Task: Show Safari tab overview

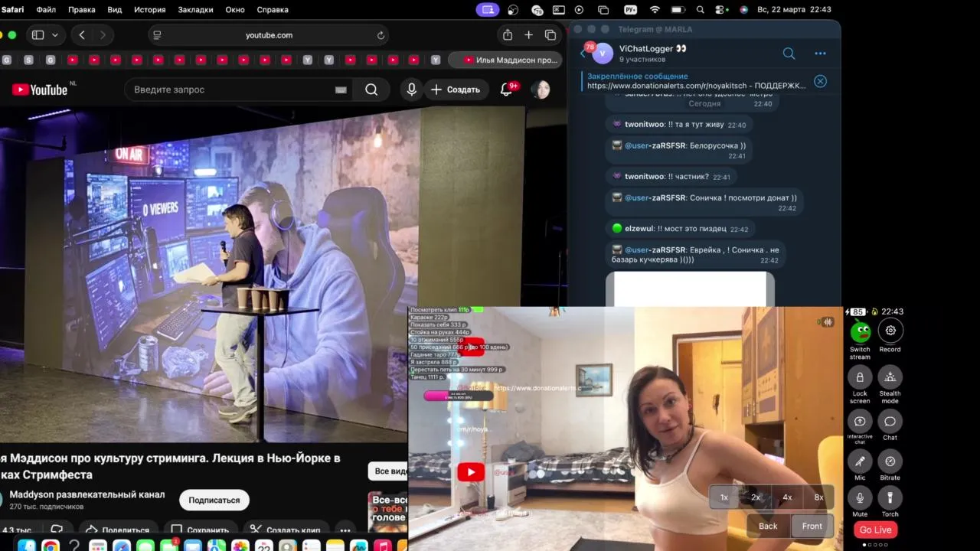Action: pos(550,35)
